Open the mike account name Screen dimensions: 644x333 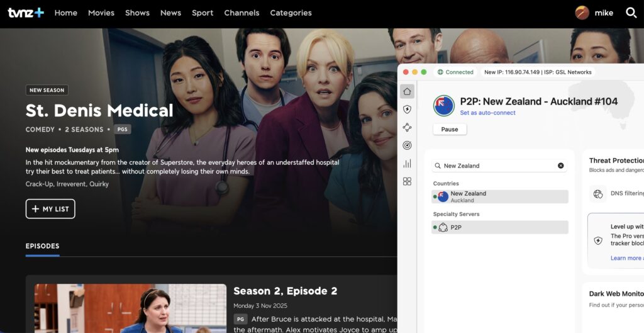(604, 13)
